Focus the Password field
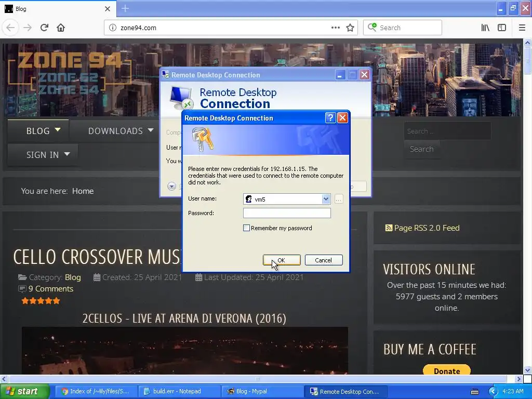Viewport: 532px width, 399px height. pyautogui.click(x=287, y=213)
